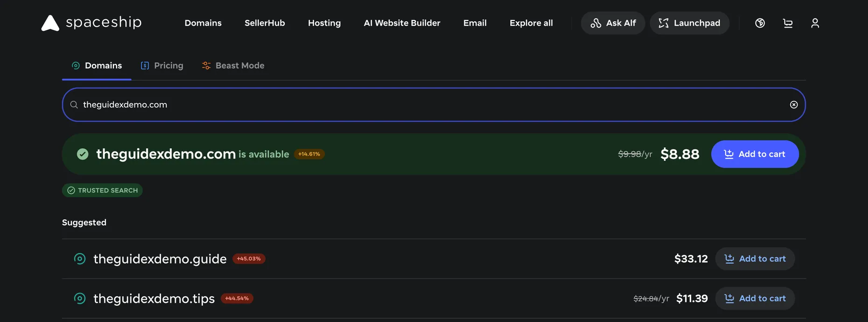This screenshot has width=868, height=322.
Task: Click the theguidexdemo.tips domain icon
Action: click(x=80, y=298)
